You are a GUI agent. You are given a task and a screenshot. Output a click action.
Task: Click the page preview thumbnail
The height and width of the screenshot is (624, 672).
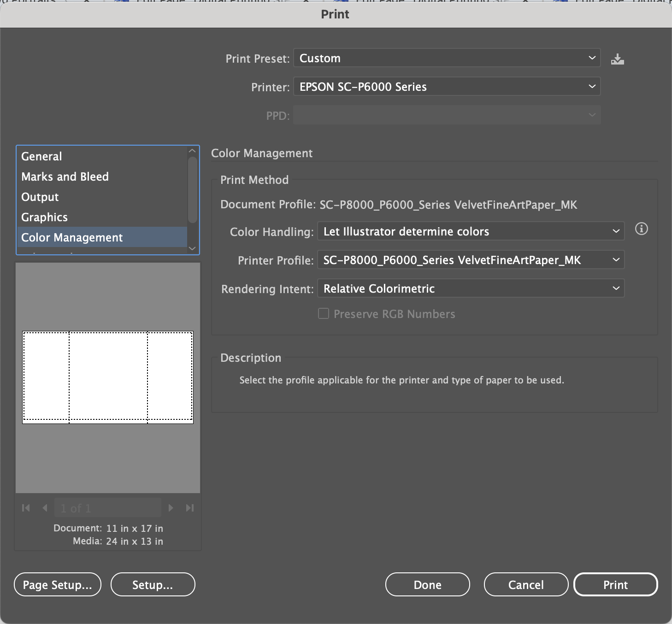[x=108, y=377]
